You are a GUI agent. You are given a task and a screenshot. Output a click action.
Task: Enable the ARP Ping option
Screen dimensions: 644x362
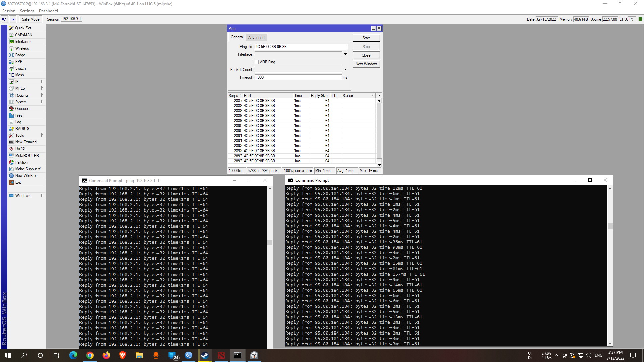[x=257, y=62]
